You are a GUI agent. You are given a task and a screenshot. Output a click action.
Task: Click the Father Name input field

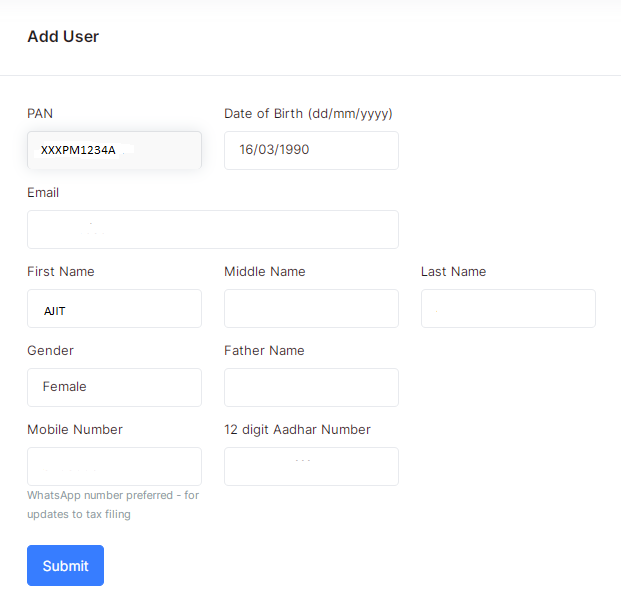click(311, 387)
